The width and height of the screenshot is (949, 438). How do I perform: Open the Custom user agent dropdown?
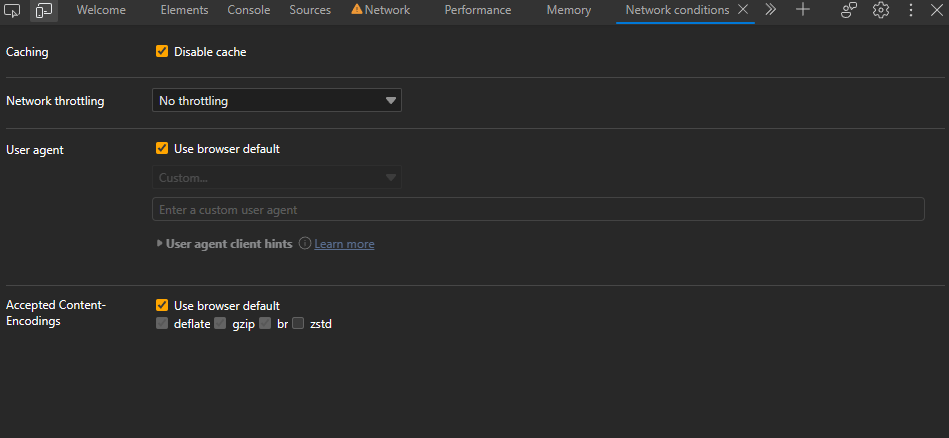click(x=277, y=178)
